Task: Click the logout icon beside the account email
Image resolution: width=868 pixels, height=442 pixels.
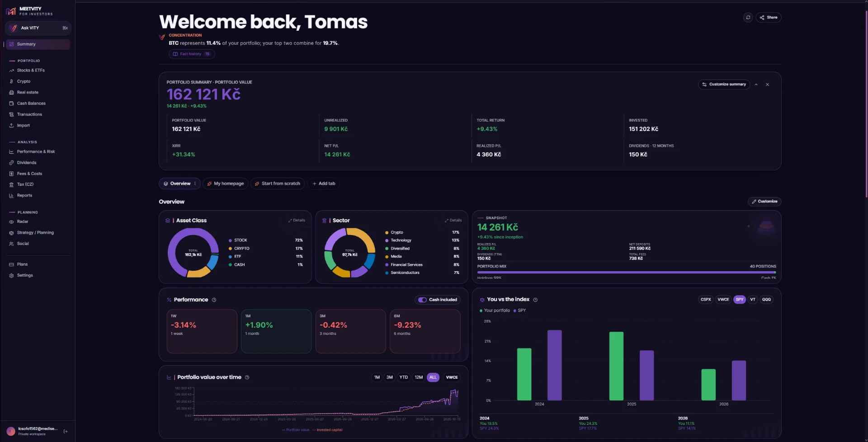Action: [66, 431]
